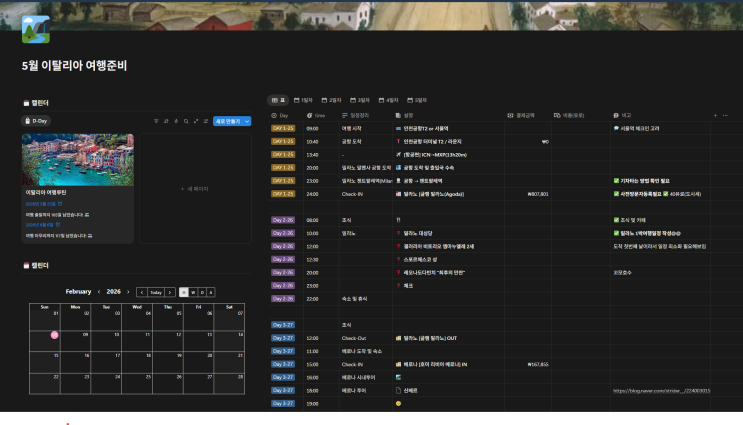The height and width of the screenshot is (425, 743).
Task: Open the red pin icon entry in the 10:40 row
Action: pos(398,142)
